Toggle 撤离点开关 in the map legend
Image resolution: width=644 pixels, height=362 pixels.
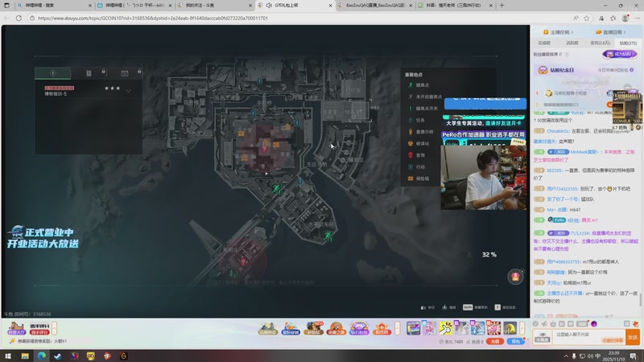point(423,109)
